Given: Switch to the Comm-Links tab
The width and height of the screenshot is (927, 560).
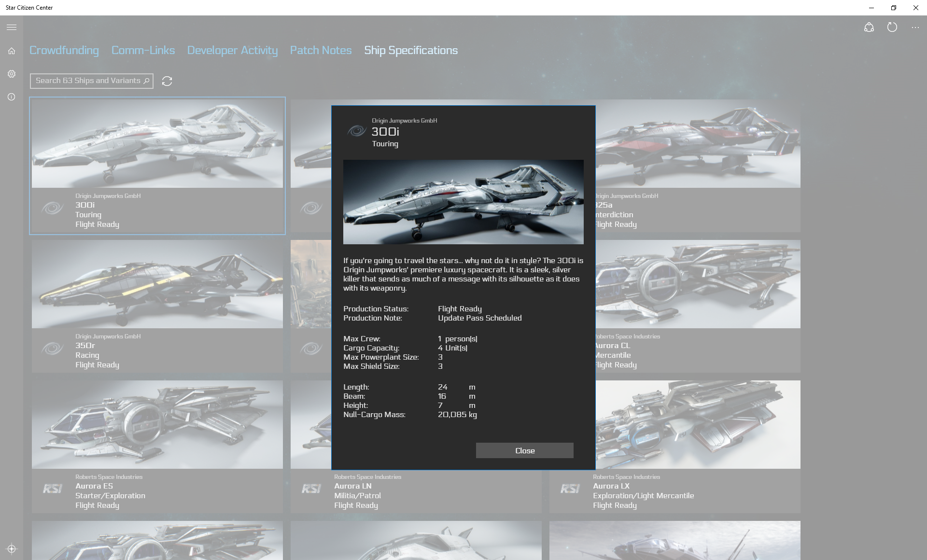Looking at the screenshot, I should (143, 50).
